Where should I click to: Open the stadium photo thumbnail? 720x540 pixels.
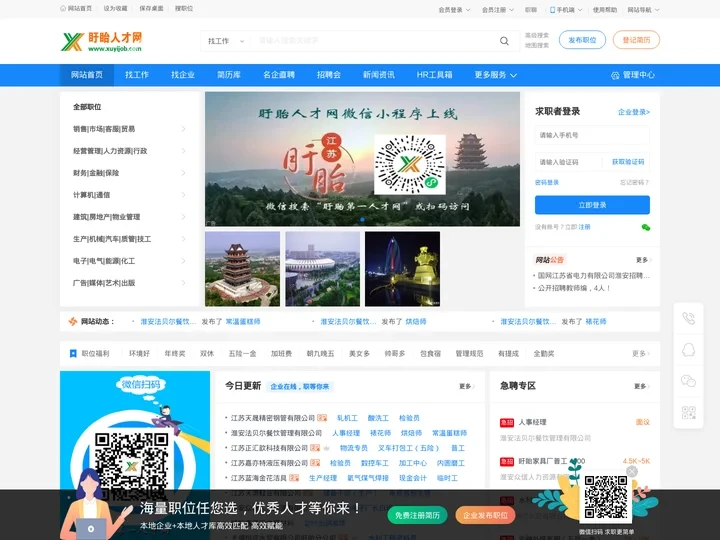click(x=323, y=269)
